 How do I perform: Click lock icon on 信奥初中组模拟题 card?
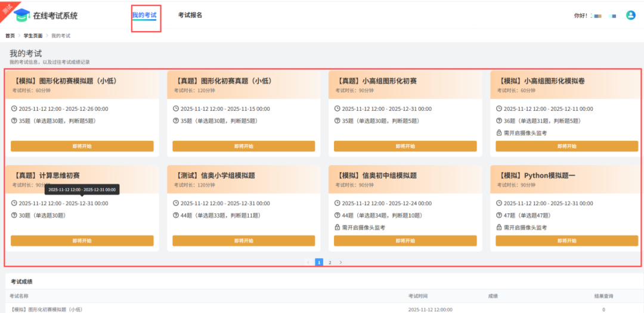pyautogui.click(x=338, y=228)
